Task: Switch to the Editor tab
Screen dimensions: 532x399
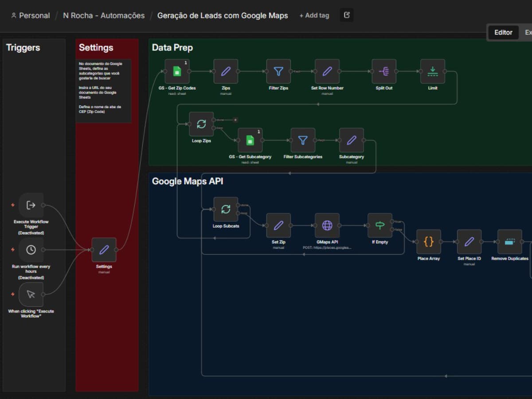Action: click(x=503, y=32)
